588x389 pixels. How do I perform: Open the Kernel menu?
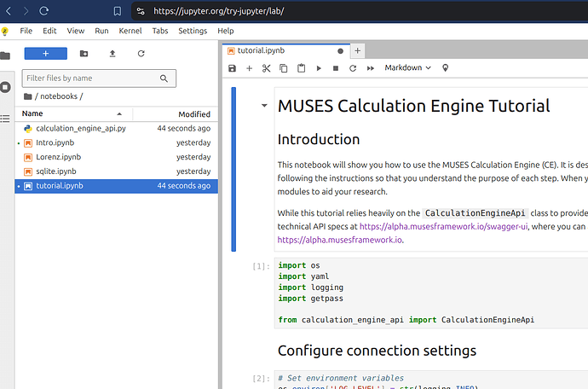[x=130, y=31]
